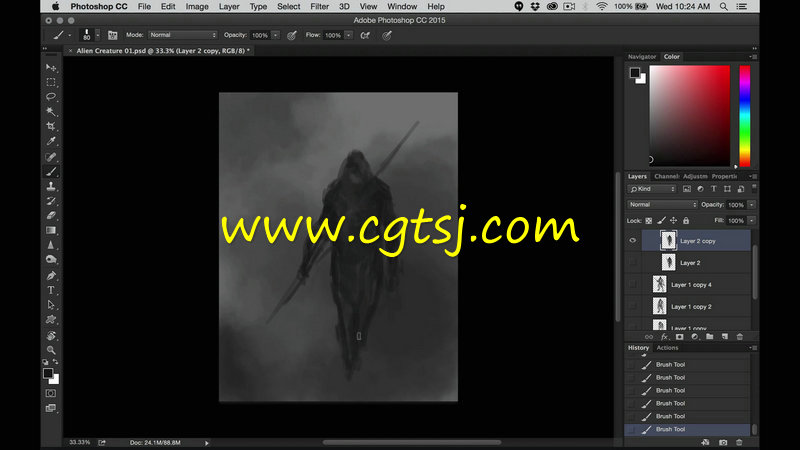Click the hue spectrum slider
The image size is (800, 450).
pyautogui.click(x=745, y=116)
